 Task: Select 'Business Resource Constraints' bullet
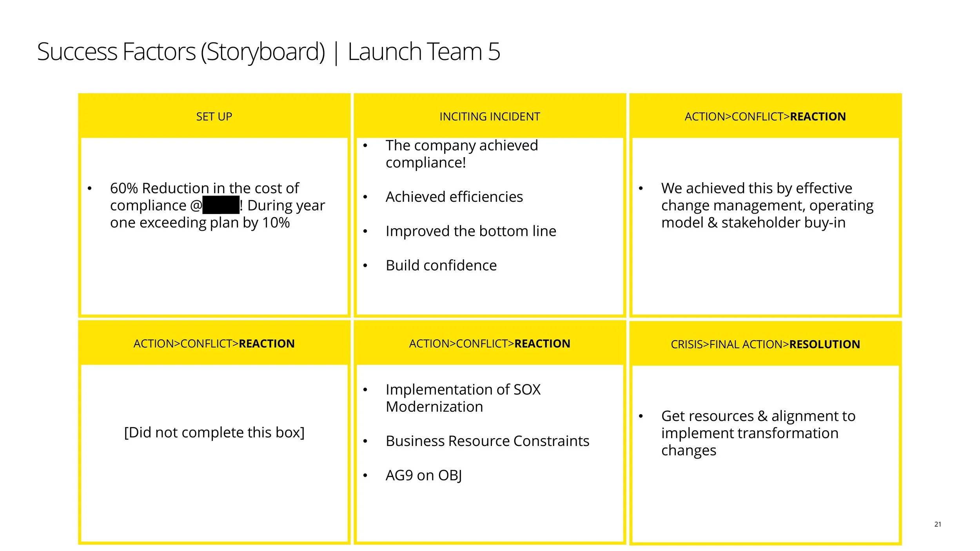487,441
